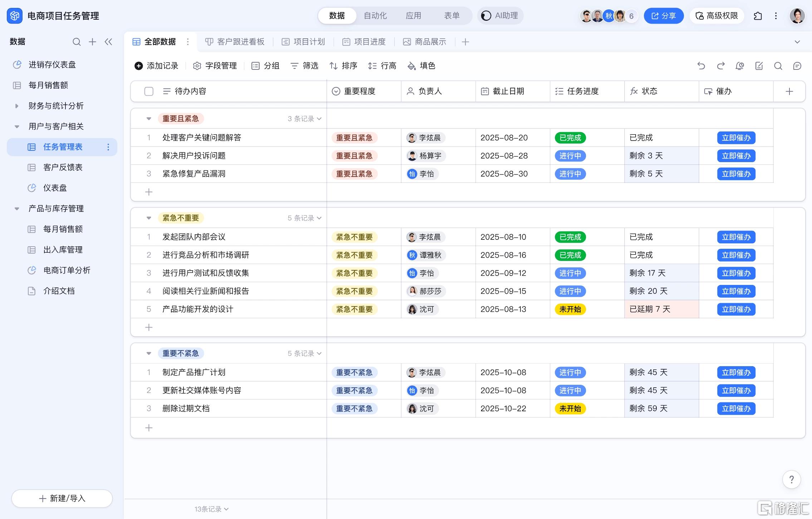The height and width of the screenshot is (519, 812).
Task: Expand the views list chevron at right
Action: point(797,42)
